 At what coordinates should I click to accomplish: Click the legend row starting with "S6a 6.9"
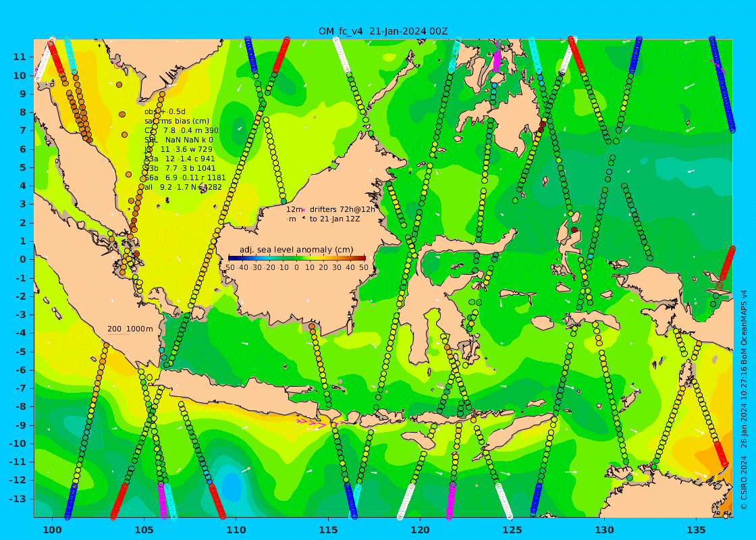click(x=185, y=178)
